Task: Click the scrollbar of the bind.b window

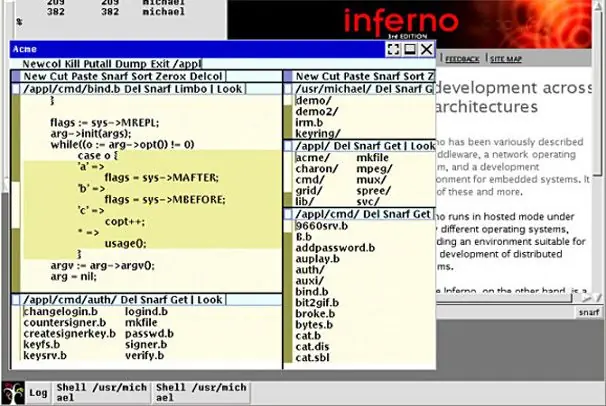Action: click(16, 193)
